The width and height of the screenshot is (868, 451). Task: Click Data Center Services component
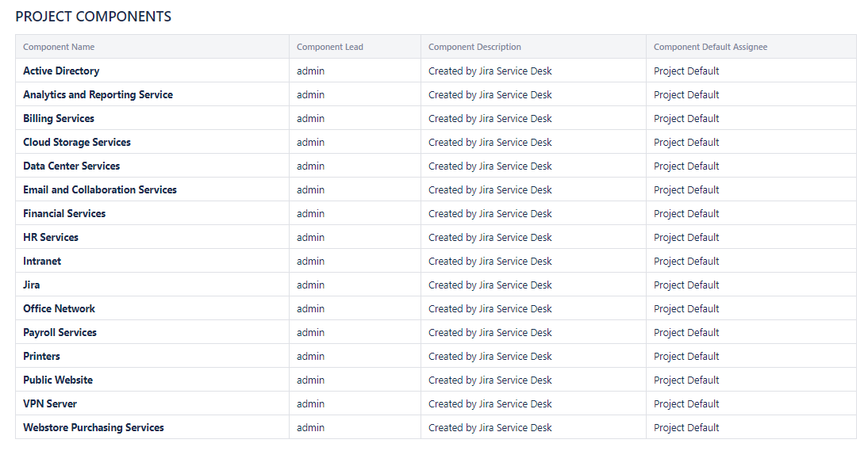pyautogui.click(x=71, y=166)
